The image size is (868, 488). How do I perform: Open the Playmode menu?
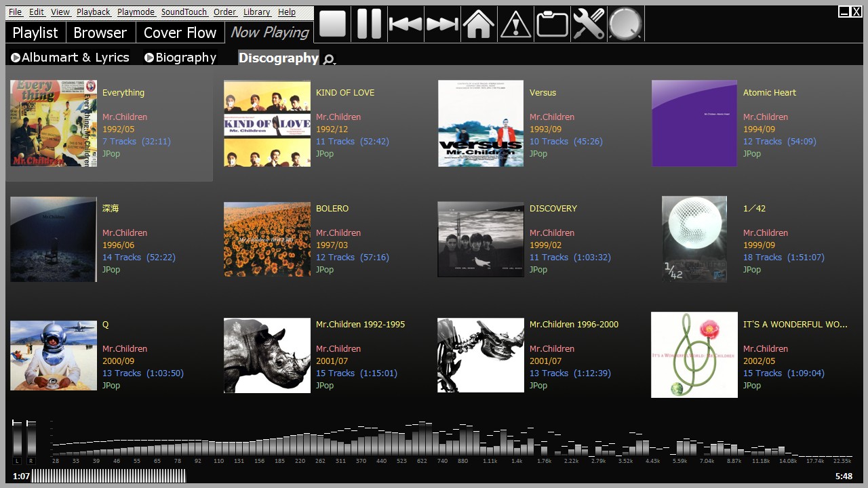[x=136, y=12]
